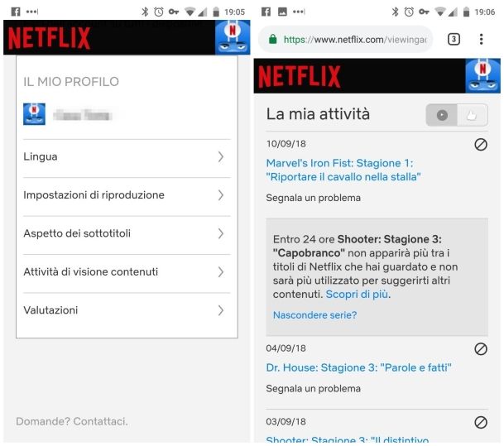Expand Attività di visione contenuti chevron
This screenshot has height=446, width=504.
(220, 272)
